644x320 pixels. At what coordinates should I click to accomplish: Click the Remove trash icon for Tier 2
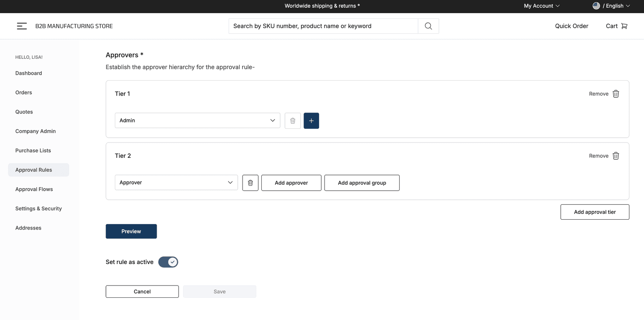click(x=615, y=155)
